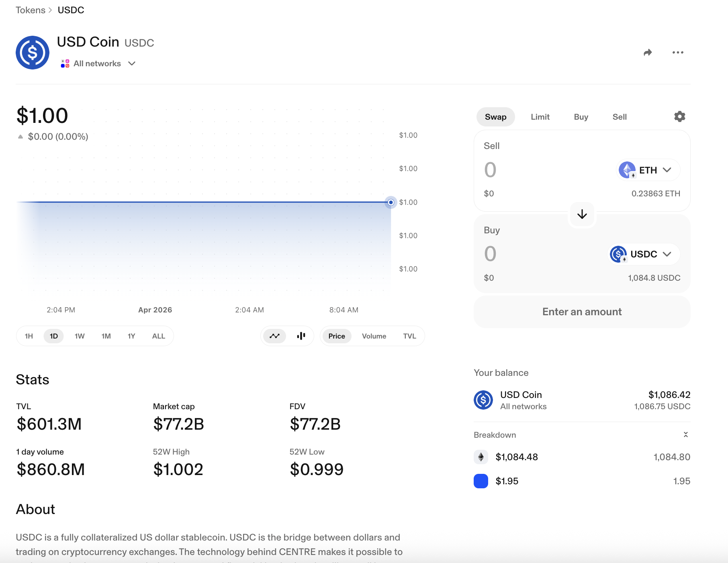
Task: Select the 1Y time range
Action: click(131, 336)
